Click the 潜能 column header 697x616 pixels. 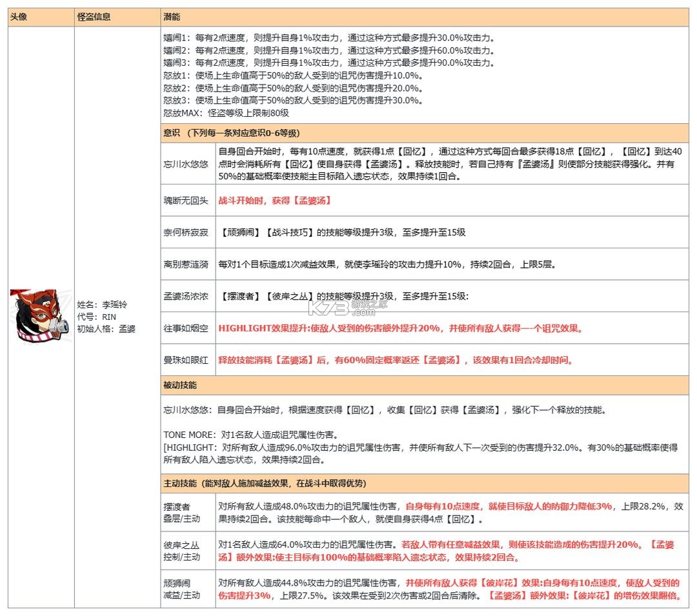pyautogui.click(x=171, y=17)
